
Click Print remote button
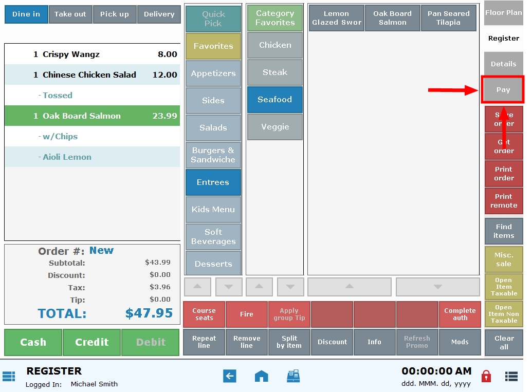(504, 201)
